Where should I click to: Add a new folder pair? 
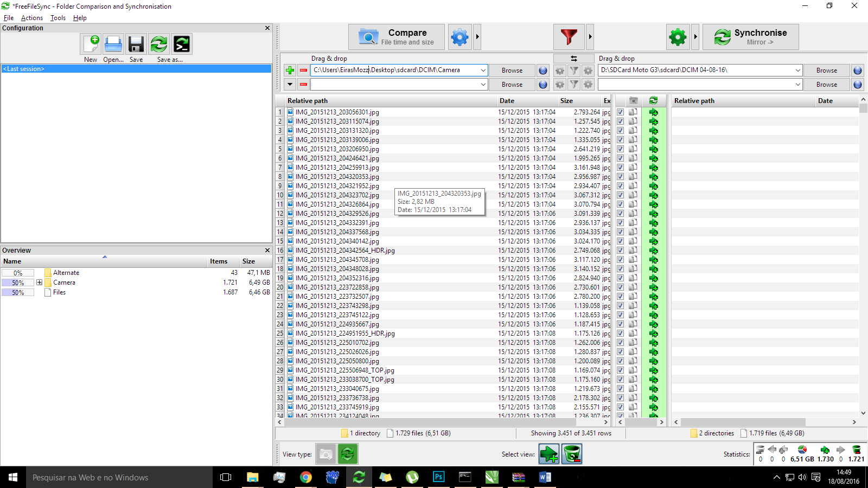(x=290, y=70)
